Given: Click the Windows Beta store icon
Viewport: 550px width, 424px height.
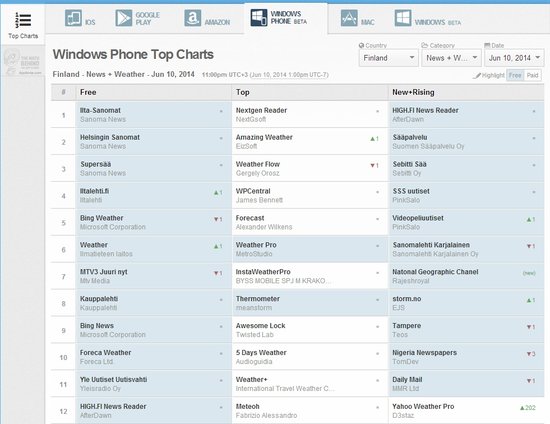Looking at the screenshot, I should (403, 18).
